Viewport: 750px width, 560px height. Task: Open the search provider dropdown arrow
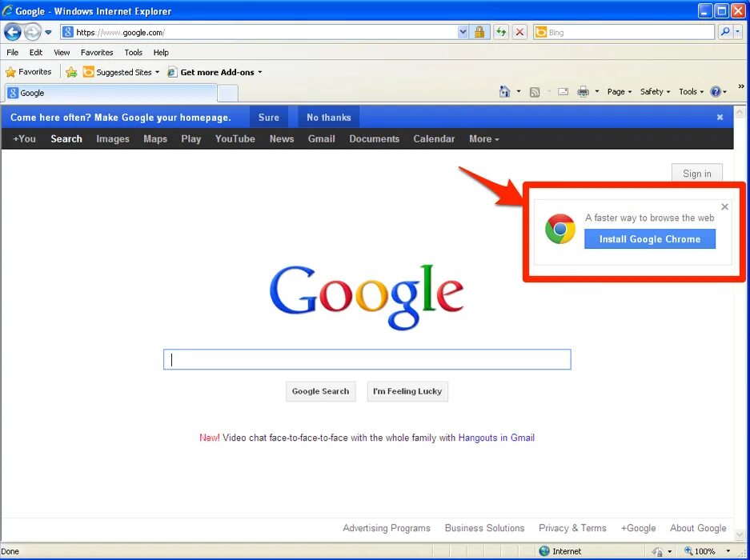[x=737, y=33]
